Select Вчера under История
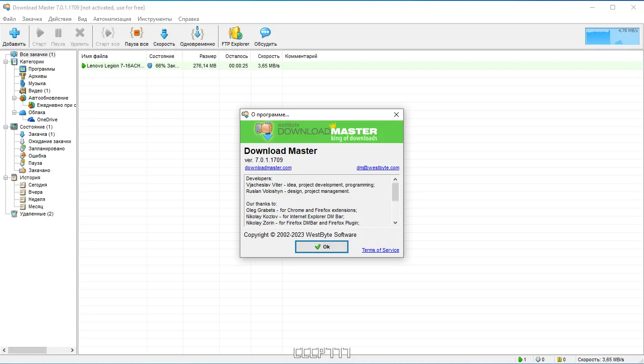This screenshot has height=364, width=644. click(x=35, y=192)
